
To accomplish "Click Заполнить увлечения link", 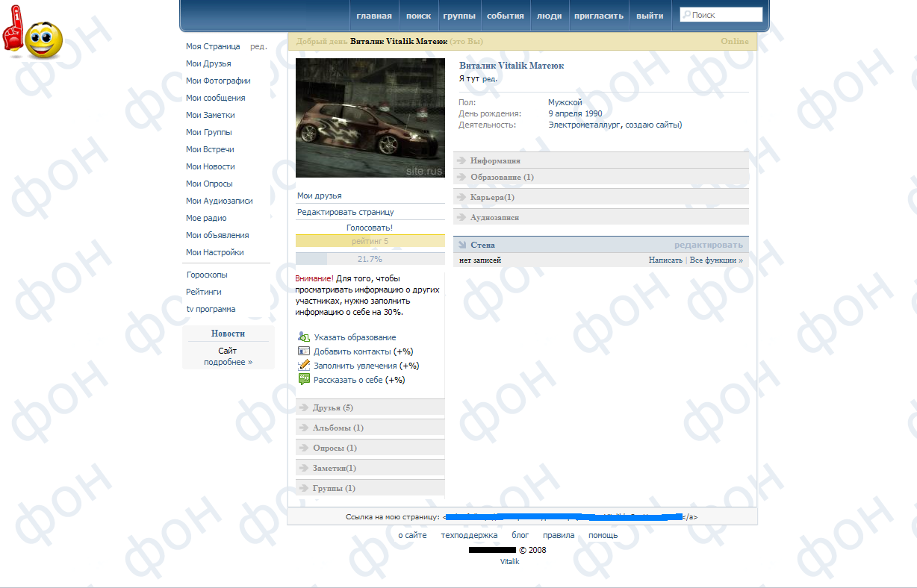I will tap(355, 366).
